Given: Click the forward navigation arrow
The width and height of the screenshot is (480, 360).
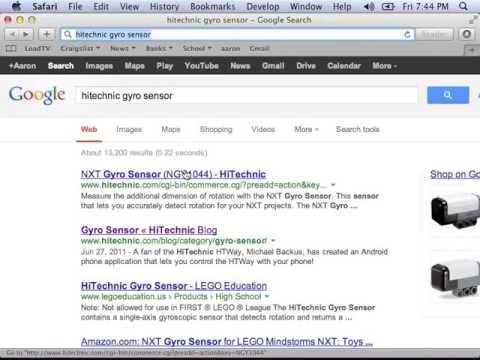Looking at the screenshot, I should tap(26, 34).
